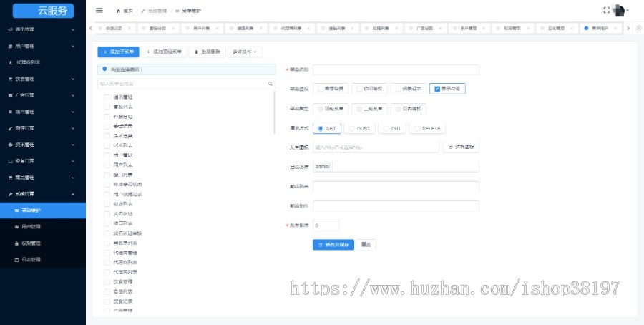The width and height of the screenshot is (644, 325).
Task: Check the 访问鉴权 checkbox
Action: (x=359, y=88)
